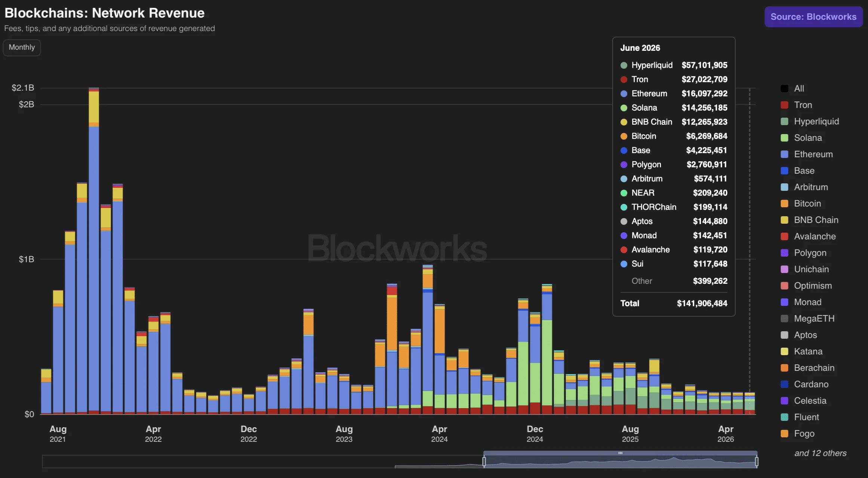Viewport: 868px width, 478px height.
Task: Click the Solana color swatch in the legend
Action: coord(785,138)
